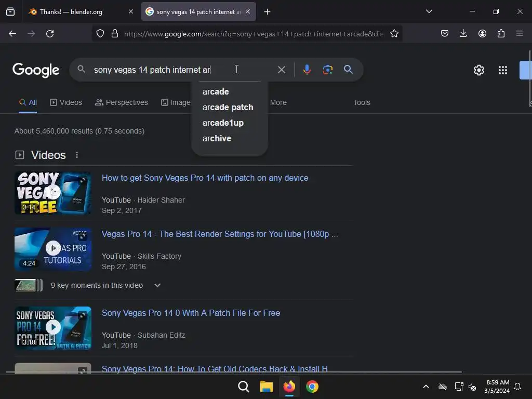
Task: Reload the page with the refresh icon
Action: (x=50, y=34)
